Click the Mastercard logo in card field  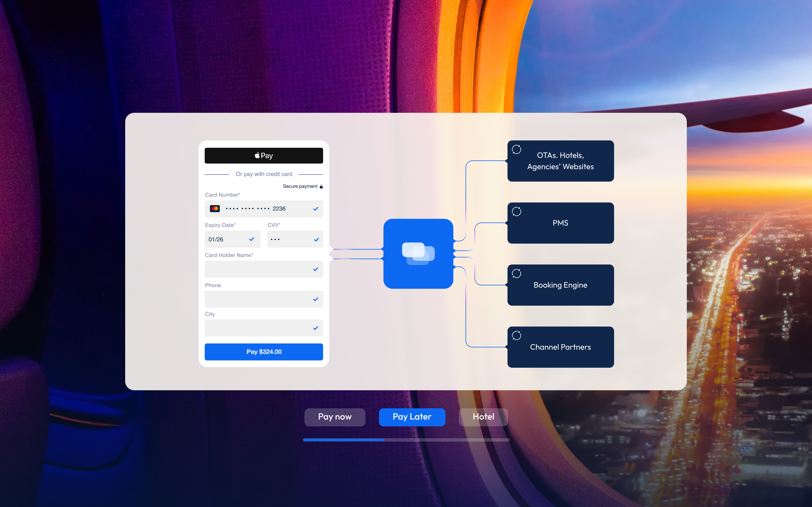point(215,209)
